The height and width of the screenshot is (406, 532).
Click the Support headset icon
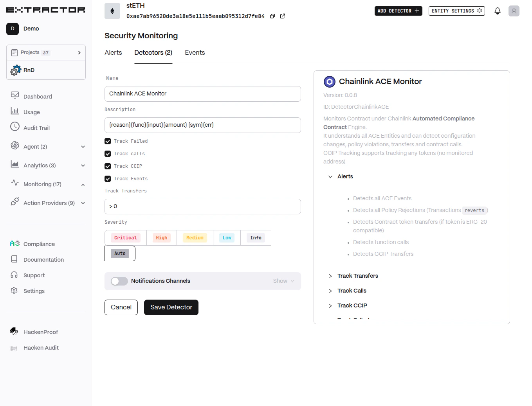click(x=14, y=275)
